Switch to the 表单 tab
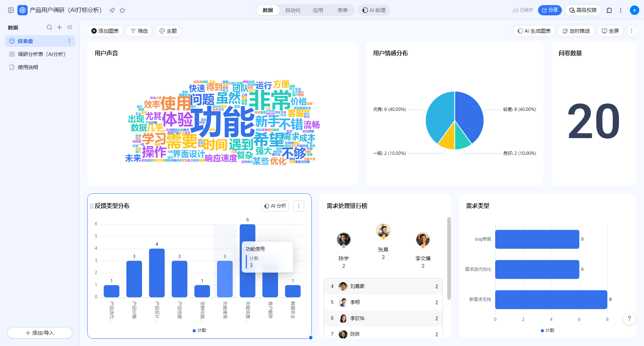 342,10
